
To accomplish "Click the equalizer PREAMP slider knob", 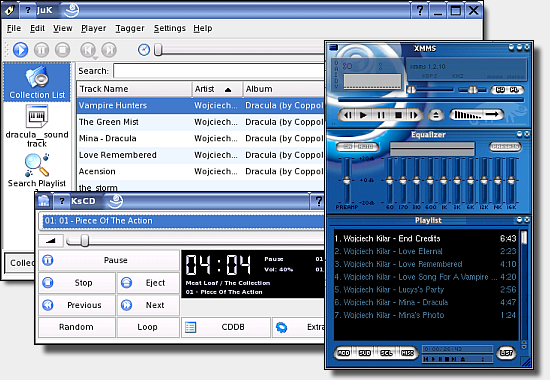I will click(x=347, y=181).
